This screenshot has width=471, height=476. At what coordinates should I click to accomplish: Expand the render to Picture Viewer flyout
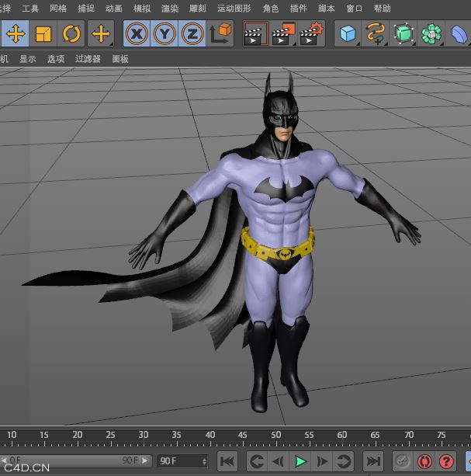(x=294, y=44)
